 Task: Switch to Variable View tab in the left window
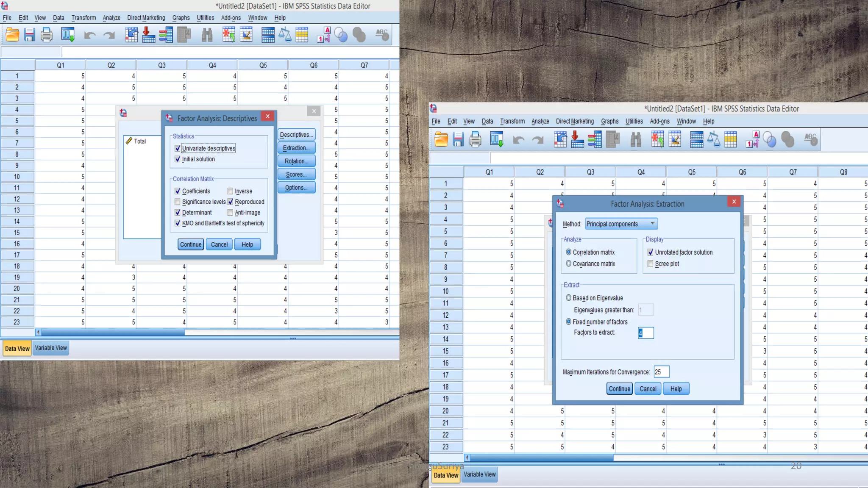coord(51,348)
